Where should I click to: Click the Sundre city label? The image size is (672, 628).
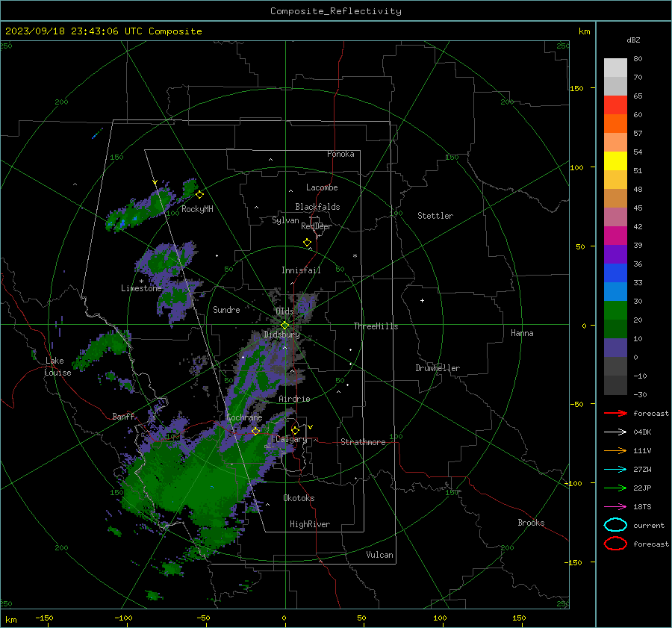click(226, 309)
